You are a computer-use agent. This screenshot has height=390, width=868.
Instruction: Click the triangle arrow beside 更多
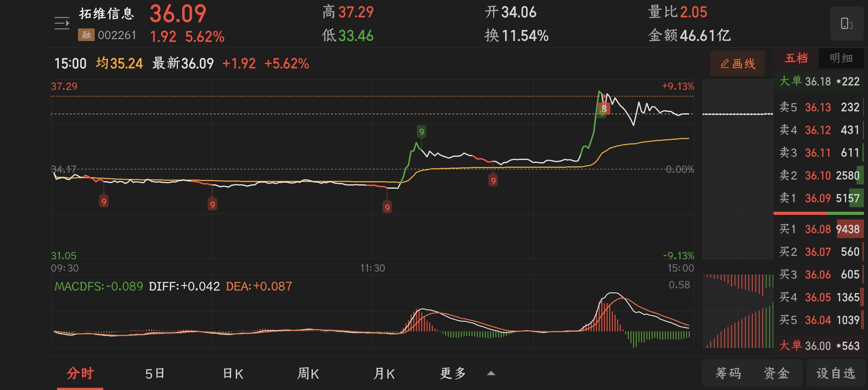pyautogui.click(x=491, y=373)
